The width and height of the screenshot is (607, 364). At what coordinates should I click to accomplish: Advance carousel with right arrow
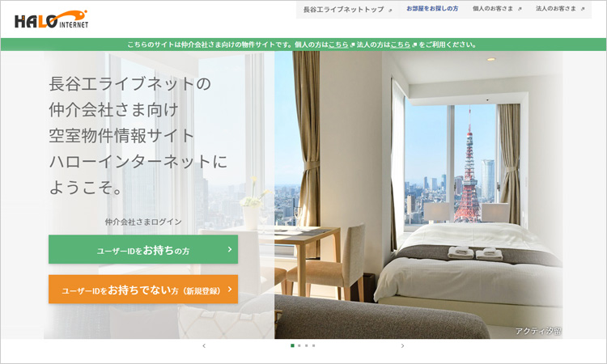(x=402, y=346)
